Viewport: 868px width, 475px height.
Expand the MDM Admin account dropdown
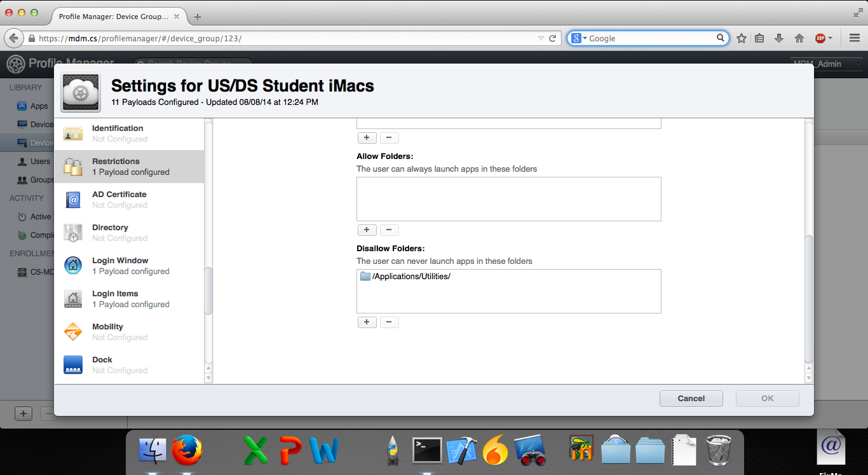pos(859,64)
